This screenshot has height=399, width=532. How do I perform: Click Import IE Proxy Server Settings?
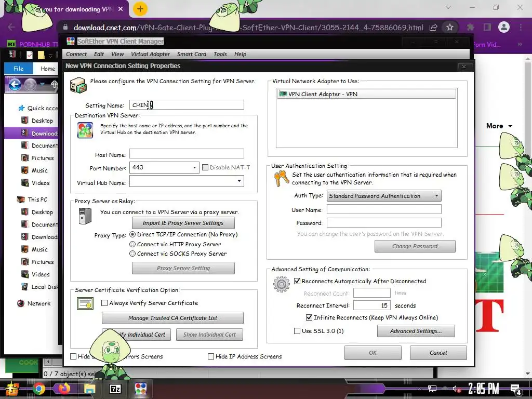click(183, 223)
